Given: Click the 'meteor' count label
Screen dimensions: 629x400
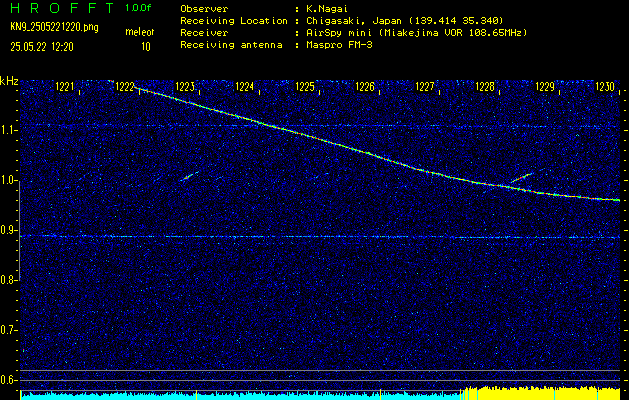Looking at the screenshot, I should 140,32.
